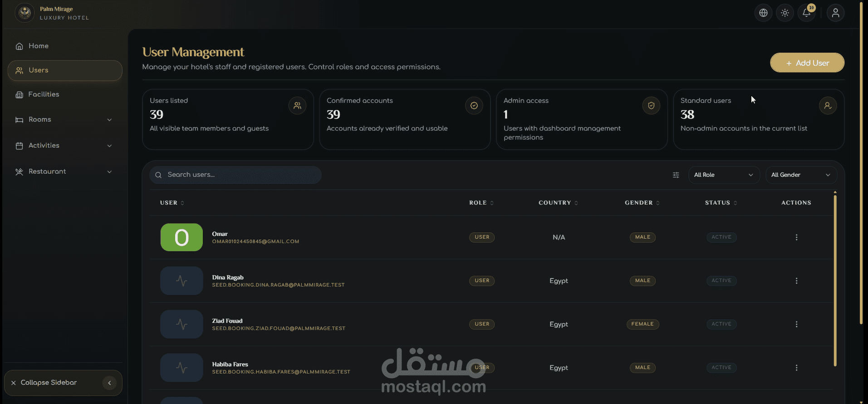
Task: Collapse the sidebar with the arrow button
Action: point(109,383)
